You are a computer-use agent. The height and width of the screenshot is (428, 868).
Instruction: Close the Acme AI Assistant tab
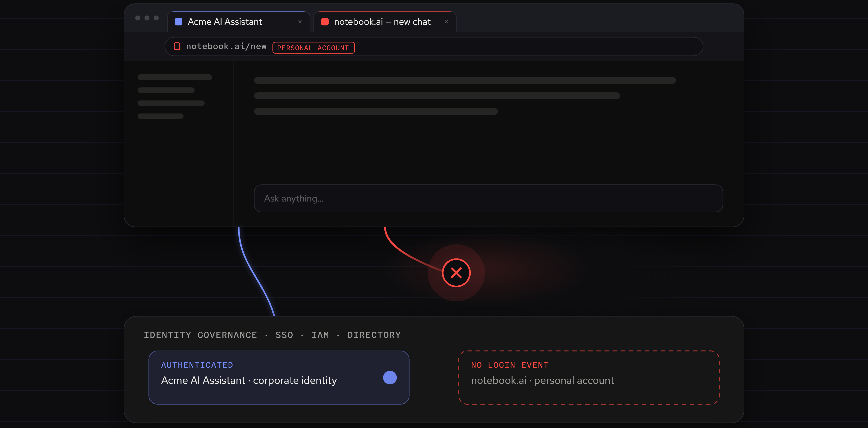[300, 22]
